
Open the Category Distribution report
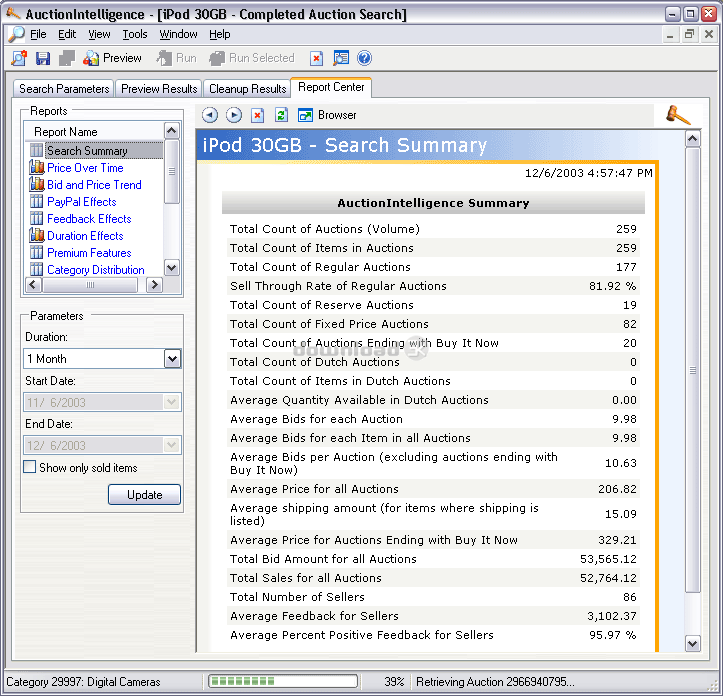(95, 270)
